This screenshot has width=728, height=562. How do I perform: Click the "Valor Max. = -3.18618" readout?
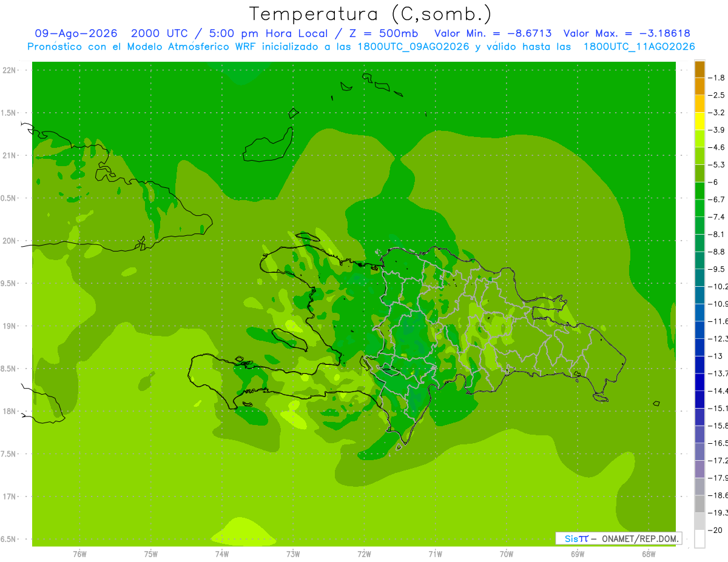point(627,33)
